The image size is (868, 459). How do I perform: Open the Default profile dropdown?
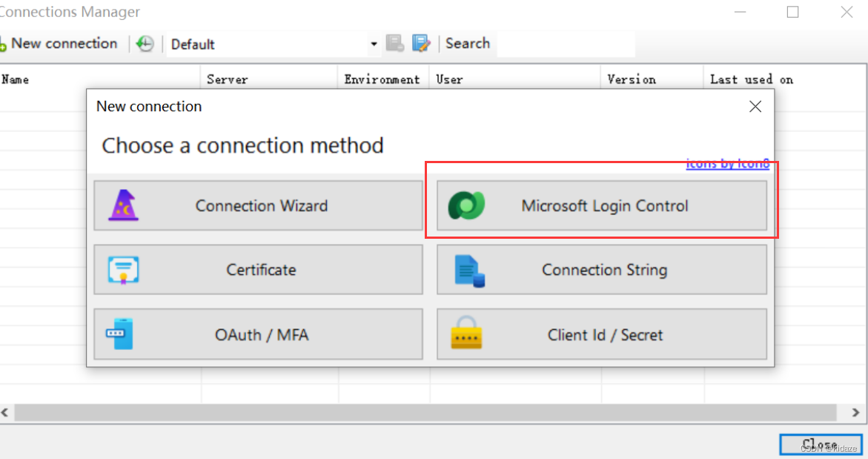373,44
